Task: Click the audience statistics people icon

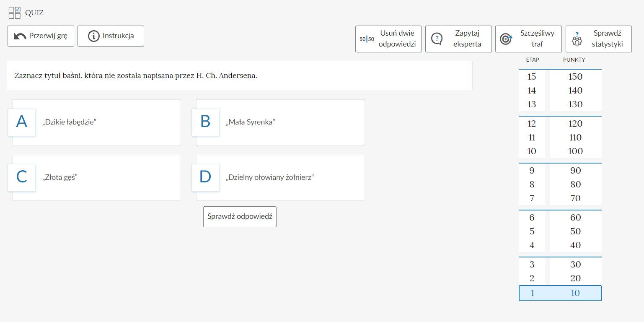Action: click(x=577, y=39)
